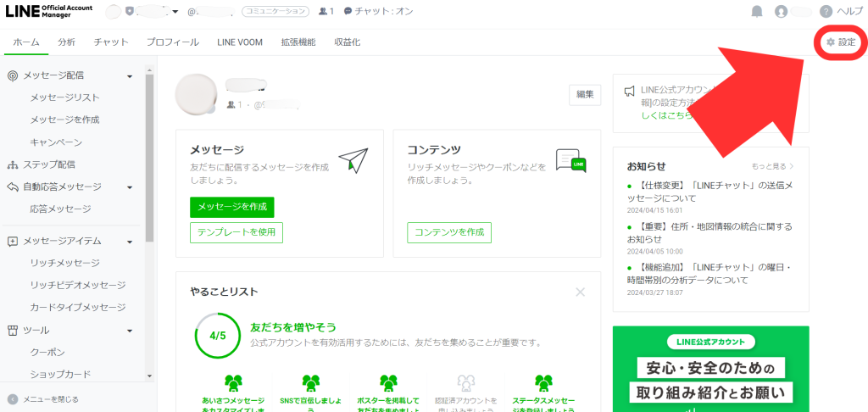Image resolution: width=868 pixels, height=412 pixels.
Task: Open the notifications bell icon
Action: tap(757, 12)
